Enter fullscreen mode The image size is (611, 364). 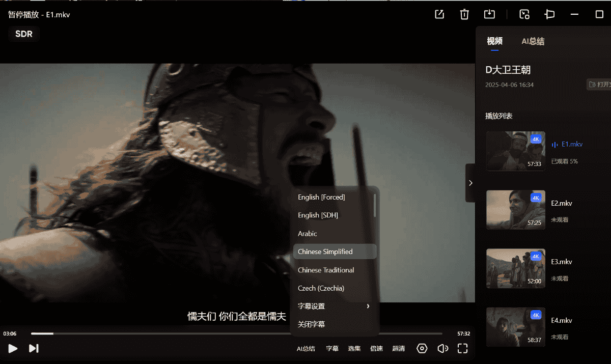(462, 348)
